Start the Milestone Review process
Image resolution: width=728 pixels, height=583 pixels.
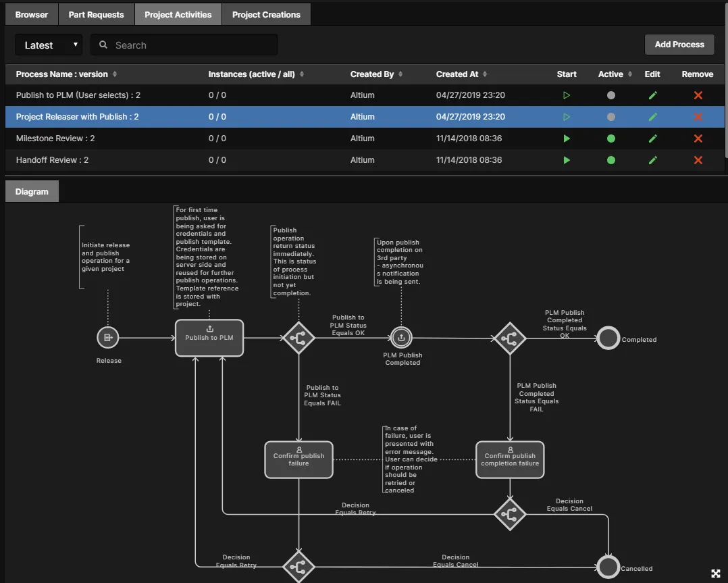click(567, 138)
